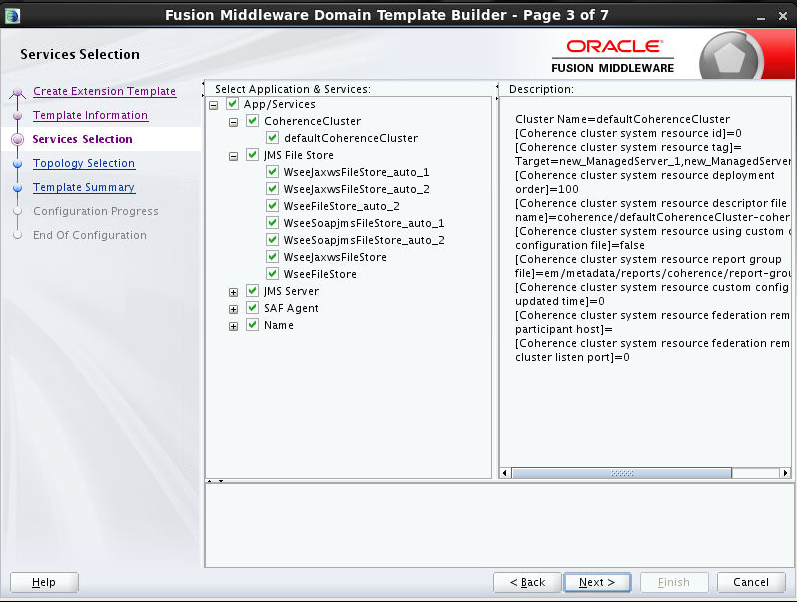Select the JMS Server tree label

coord(291,291)
